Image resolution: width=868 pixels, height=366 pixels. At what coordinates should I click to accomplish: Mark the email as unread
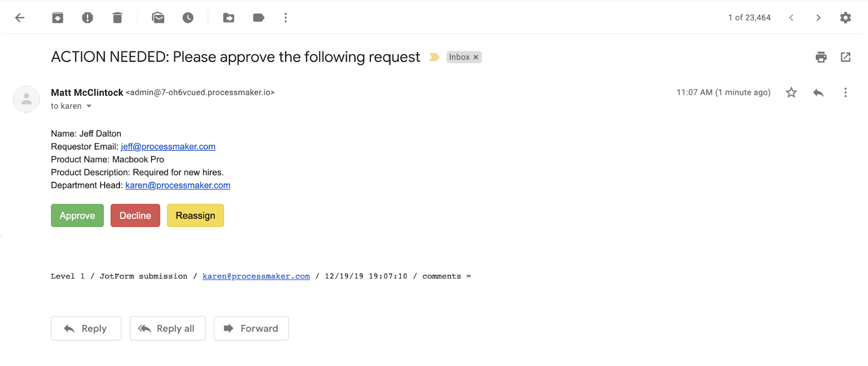point(158,18)
